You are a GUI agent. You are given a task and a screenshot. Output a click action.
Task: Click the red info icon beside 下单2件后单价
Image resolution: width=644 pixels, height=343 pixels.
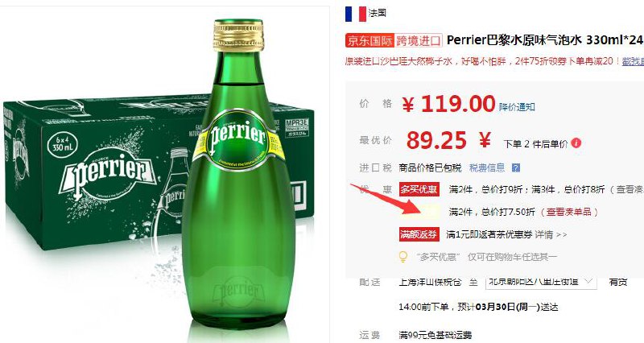click(x=576, y=143)
